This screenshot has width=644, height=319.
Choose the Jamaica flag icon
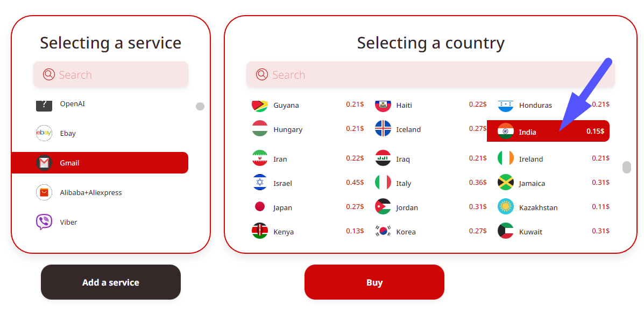click(506, 183)
